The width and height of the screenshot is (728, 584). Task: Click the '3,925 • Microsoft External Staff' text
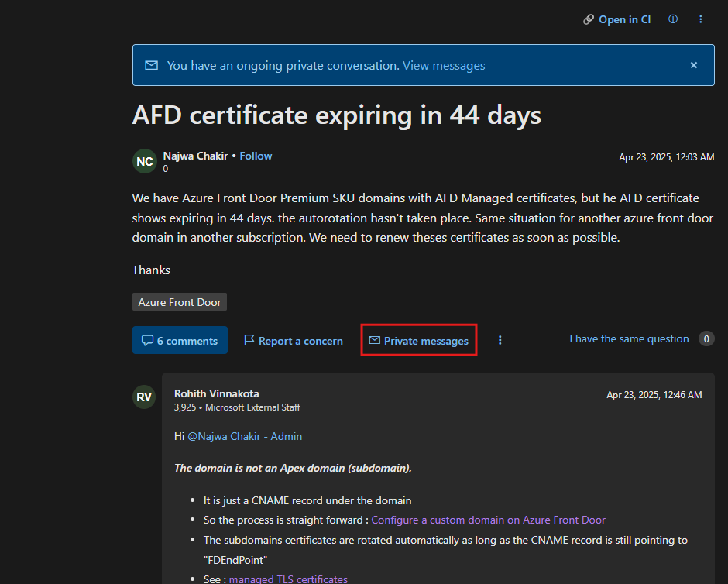237,407
